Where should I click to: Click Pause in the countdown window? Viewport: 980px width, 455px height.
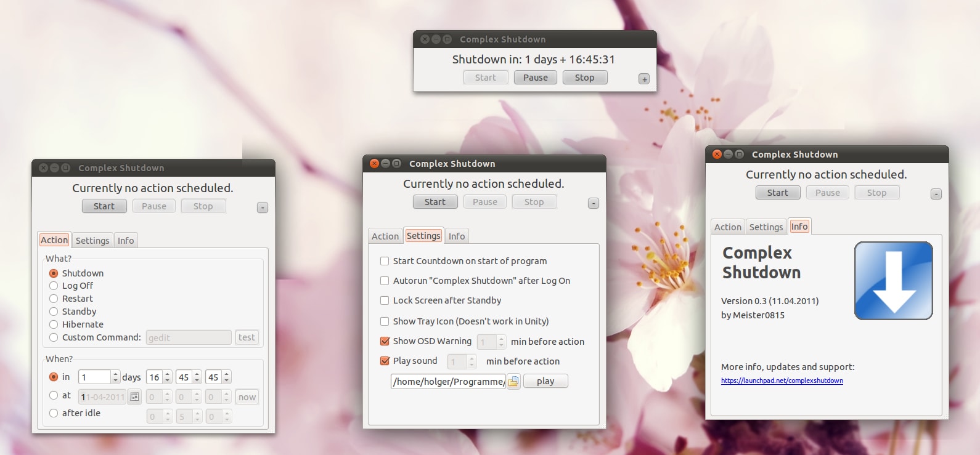[x=536, y=78]
